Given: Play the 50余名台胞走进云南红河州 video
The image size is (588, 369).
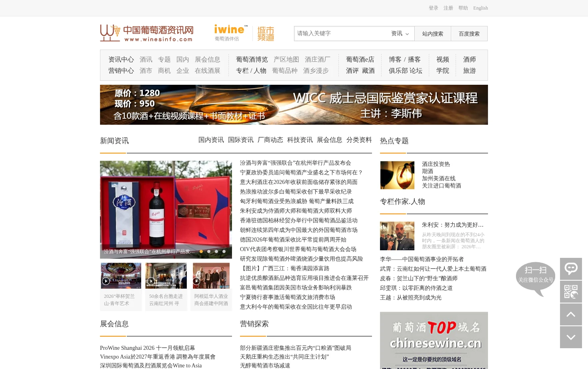Looking at the screenshot, I should pyautogui.click(x=166, y=275).
